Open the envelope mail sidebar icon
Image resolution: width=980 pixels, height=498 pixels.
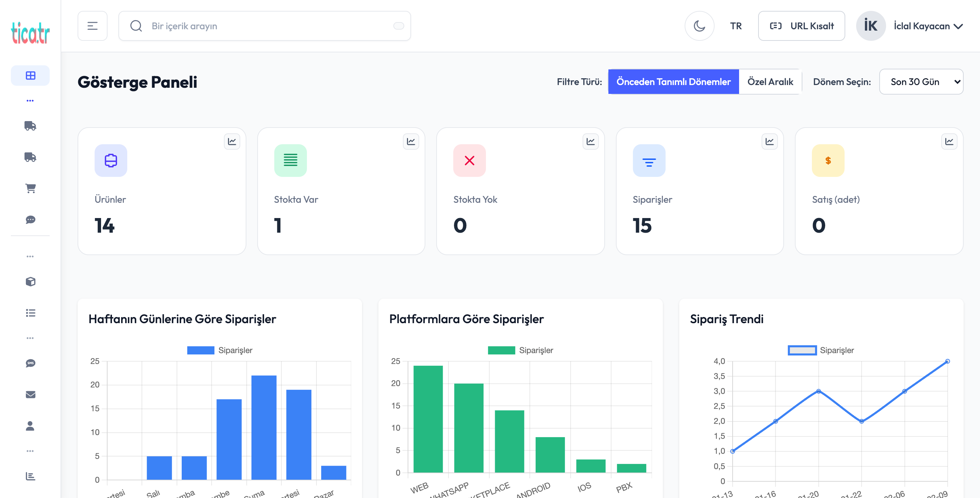30,395
